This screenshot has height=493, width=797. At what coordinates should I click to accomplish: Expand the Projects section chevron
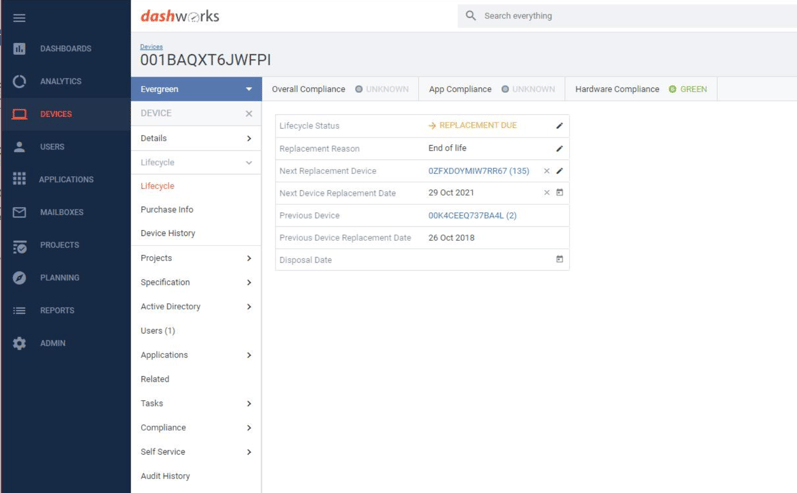coord(249,258)
